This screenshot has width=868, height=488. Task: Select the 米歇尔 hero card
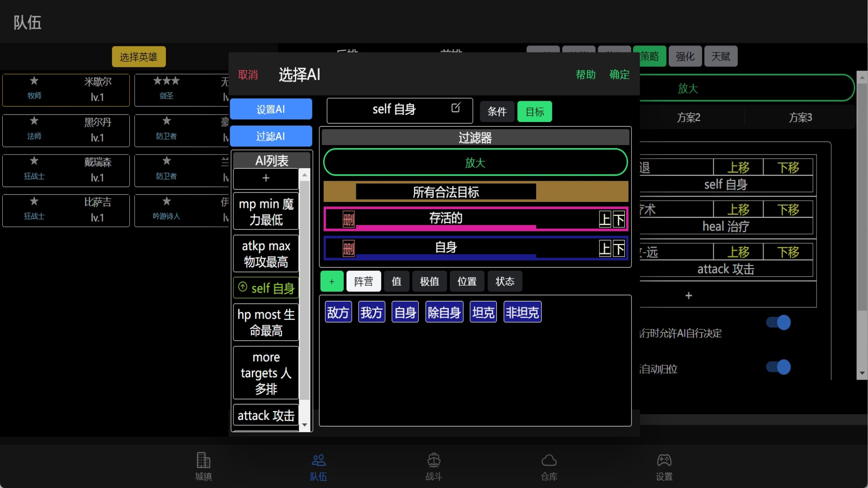click(66, 89)
